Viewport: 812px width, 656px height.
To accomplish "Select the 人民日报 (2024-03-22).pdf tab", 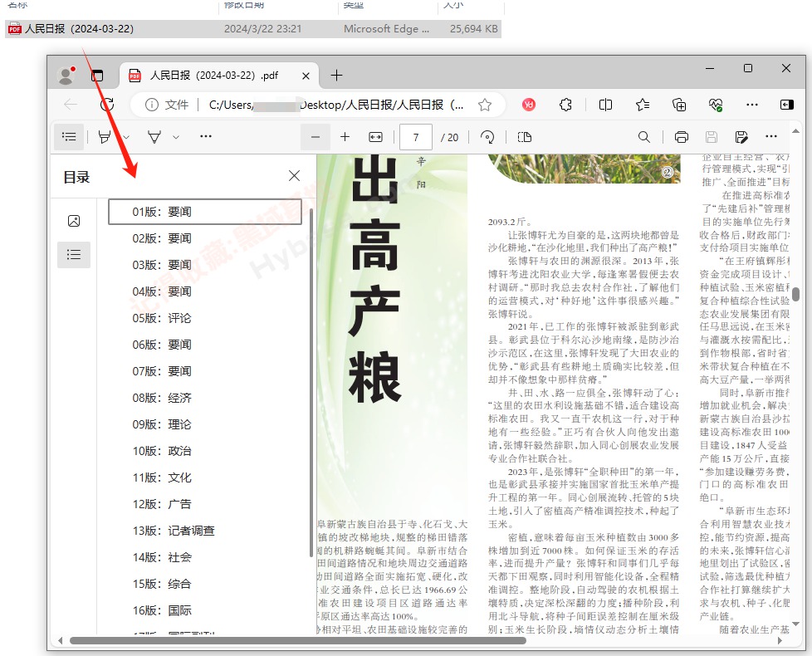I will point(218,76).
